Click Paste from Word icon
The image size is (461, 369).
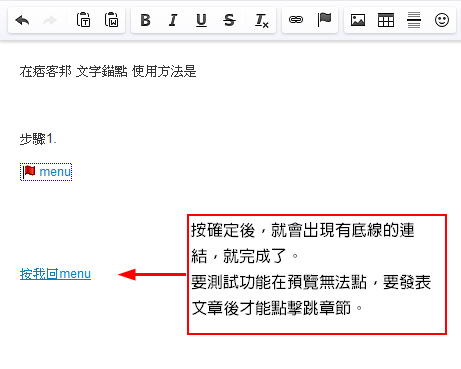pos(111,20)
